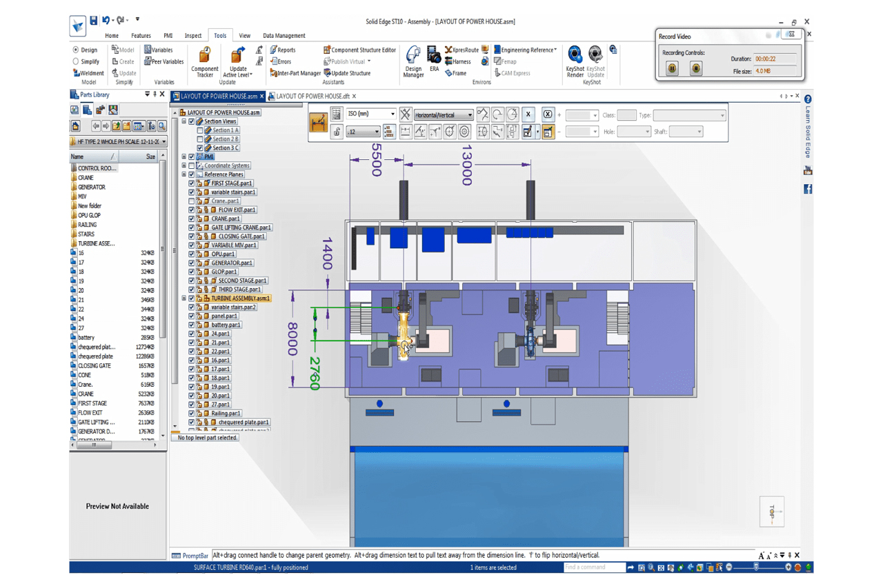
Task: Open the XpresRoute environment
Action: click(462, 50)
